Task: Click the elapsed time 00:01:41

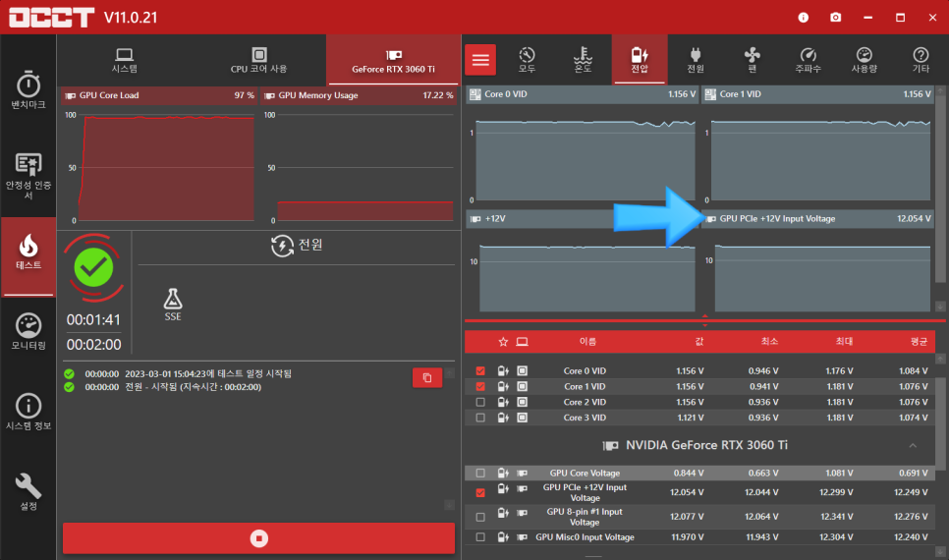Action: 93,319
